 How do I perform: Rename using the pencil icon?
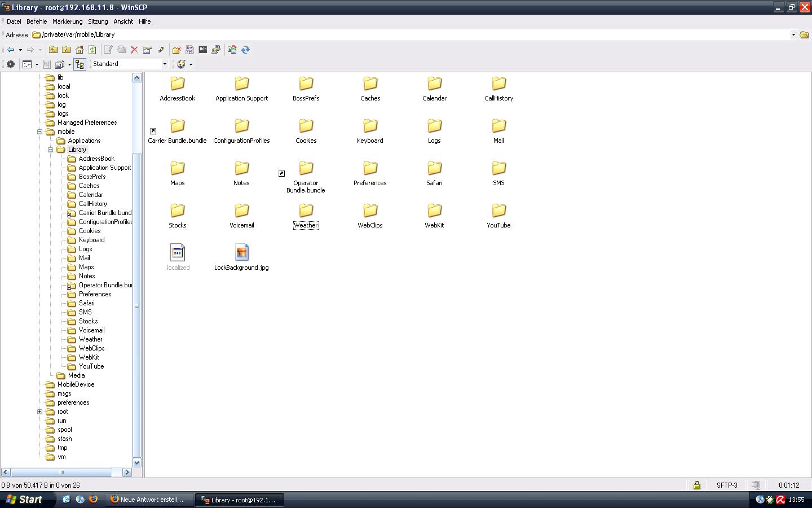[x=161, y=50]
